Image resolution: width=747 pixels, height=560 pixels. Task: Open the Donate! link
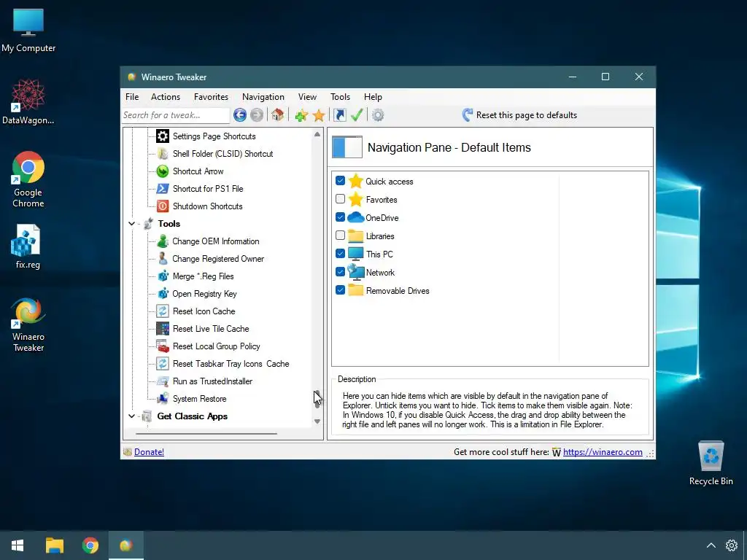click(x=149, y=452)
